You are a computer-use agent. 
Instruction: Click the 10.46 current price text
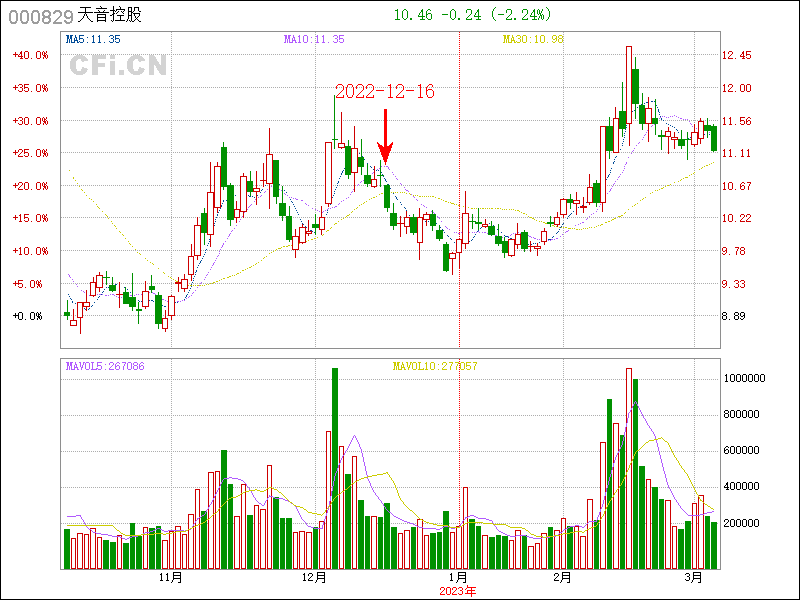[x=413, y=15]
